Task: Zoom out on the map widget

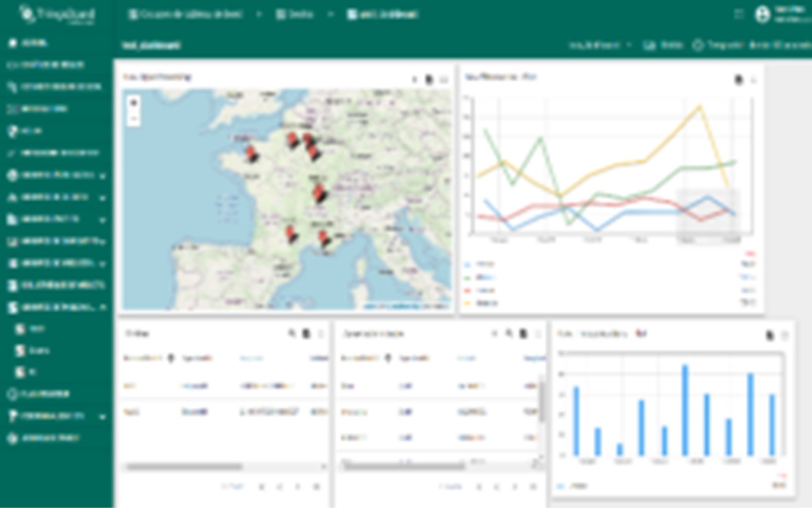Action: click(x=134, y=120)
